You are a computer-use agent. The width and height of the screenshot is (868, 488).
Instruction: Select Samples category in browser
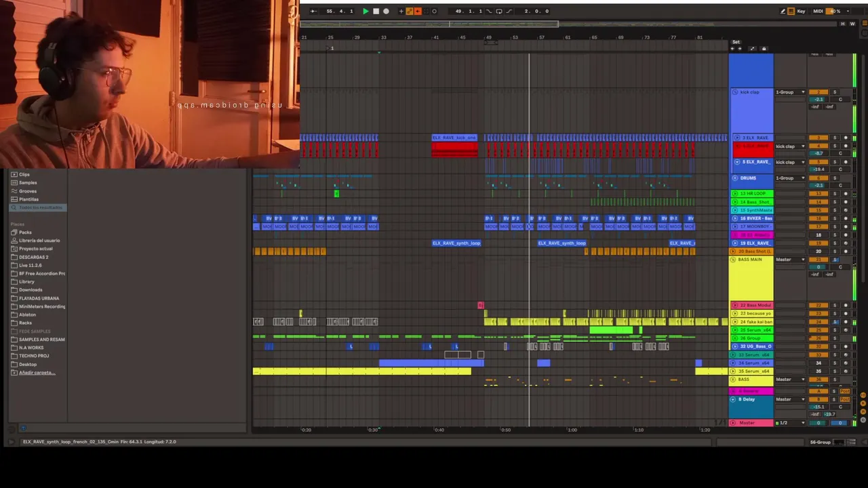pos(28,183)
